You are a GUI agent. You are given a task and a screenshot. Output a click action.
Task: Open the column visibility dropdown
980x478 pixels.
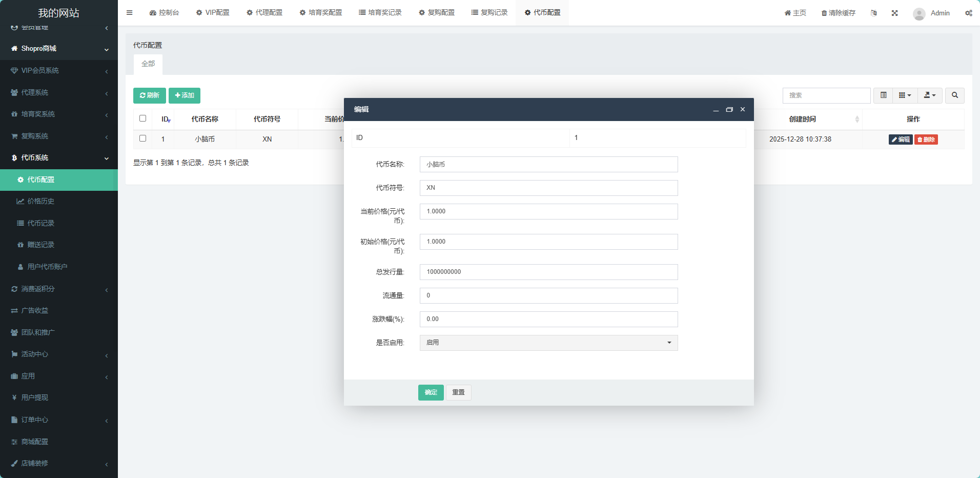click(905, 95)
